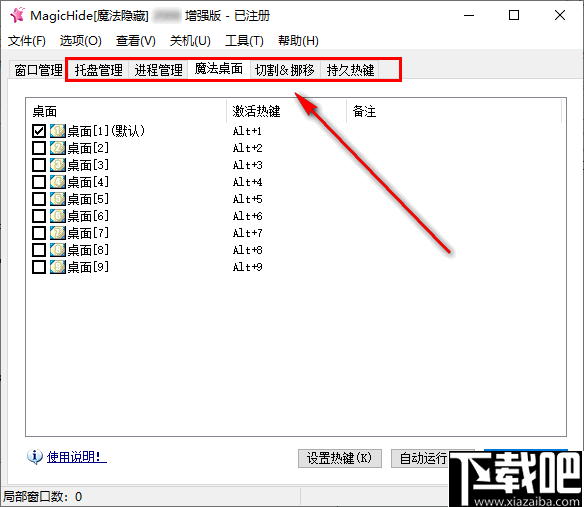Select the 桌面[6] row label
This screenshot has height=507, width=584.
tap(88, 216)
